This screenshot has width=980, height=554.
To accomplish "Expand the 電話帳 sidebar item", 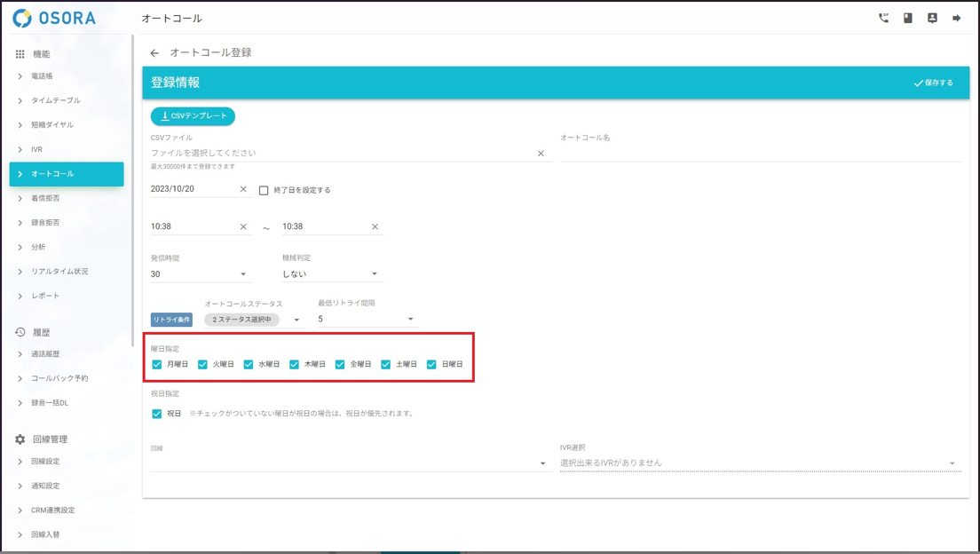I will point(67,76).
